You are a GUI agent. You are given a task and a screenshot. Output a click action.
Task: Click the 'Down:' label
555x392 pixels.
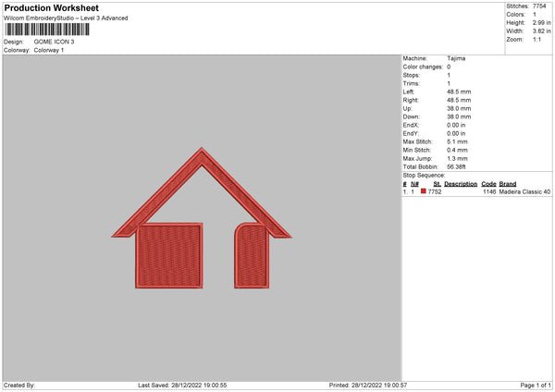[412, 116]
